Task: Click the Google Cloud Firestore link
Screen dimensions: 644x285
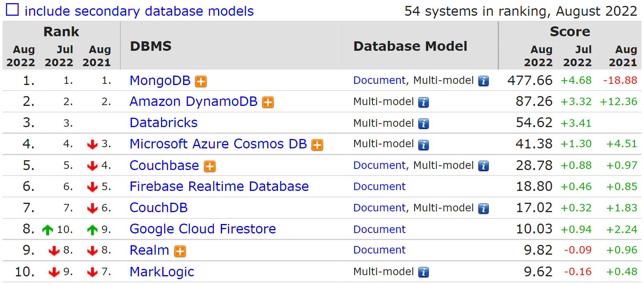Action: tap(202, 229)
